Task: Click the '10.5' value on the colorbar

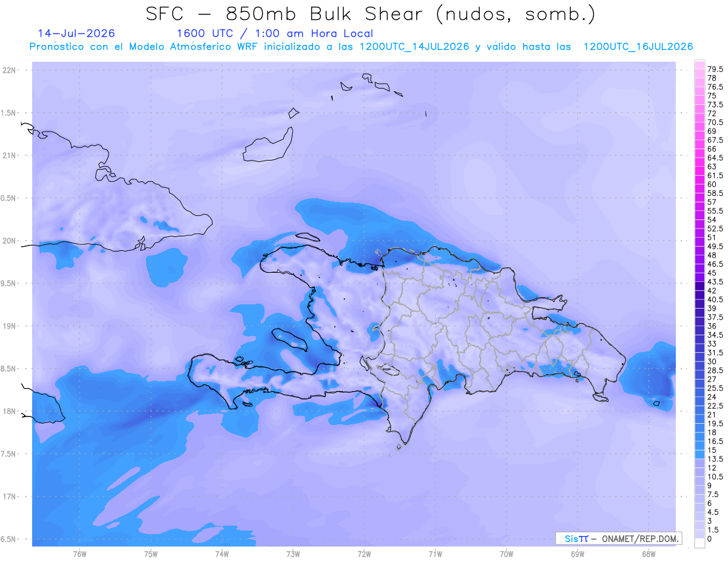Action: point(715,477)
